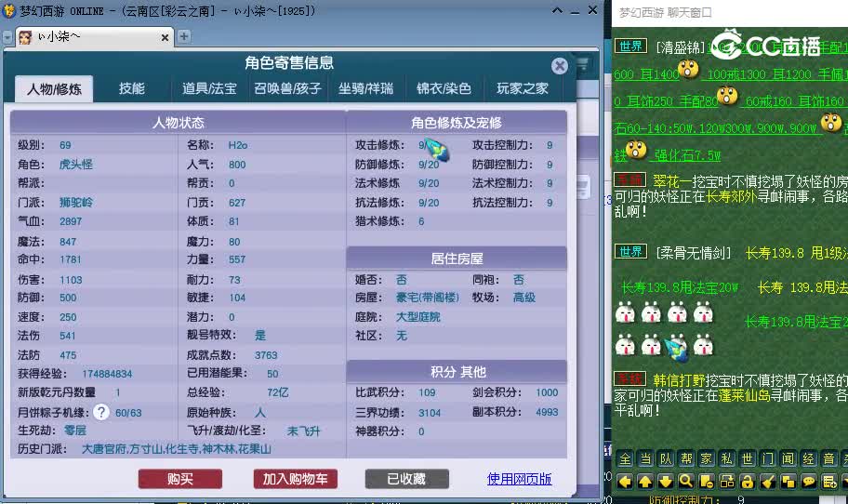
Task: Toggle the 门 (sect) chat channel filter
Action: point(768,459)
